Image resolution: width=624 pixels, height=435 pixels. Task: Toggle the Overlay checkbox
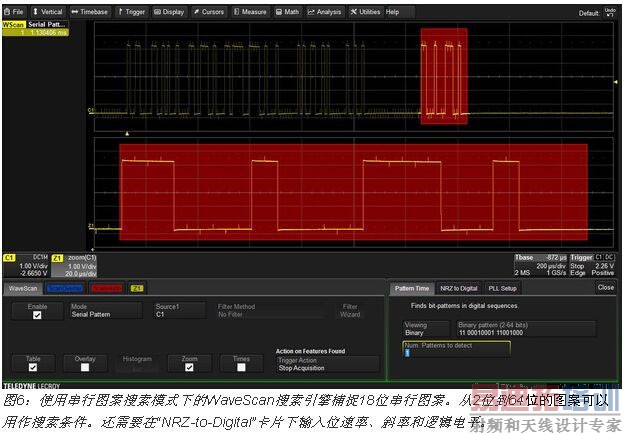pos(85,367)
